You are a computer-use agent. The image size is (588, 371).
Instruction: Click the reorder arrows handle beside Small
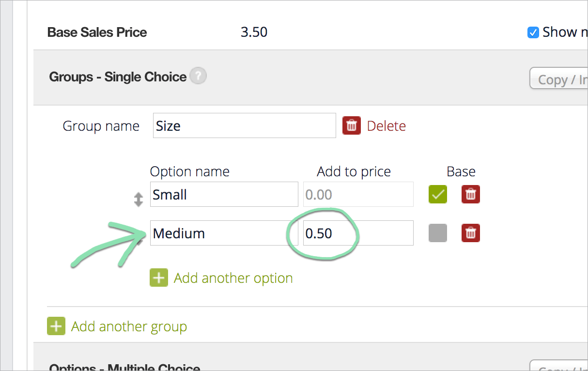pos(139,200)
